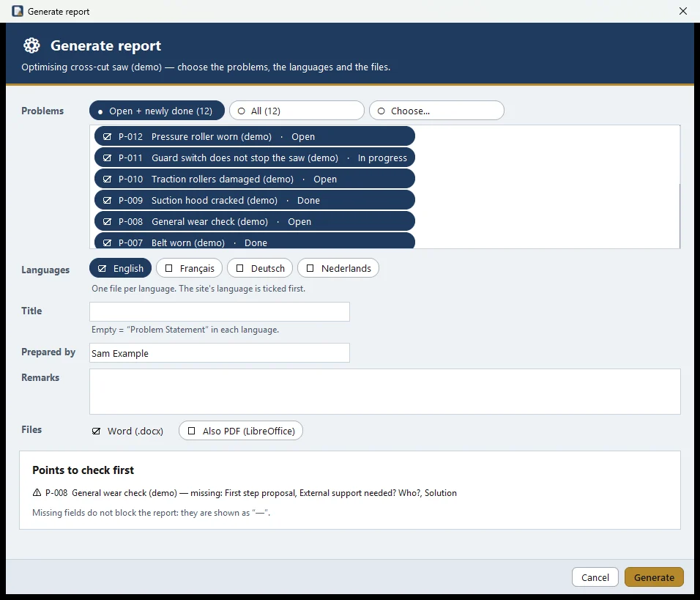This screenshot has height=600, width=700.
Task: Click the warning icon beside P-008 missing fields
Action: [x=37, y=493]
